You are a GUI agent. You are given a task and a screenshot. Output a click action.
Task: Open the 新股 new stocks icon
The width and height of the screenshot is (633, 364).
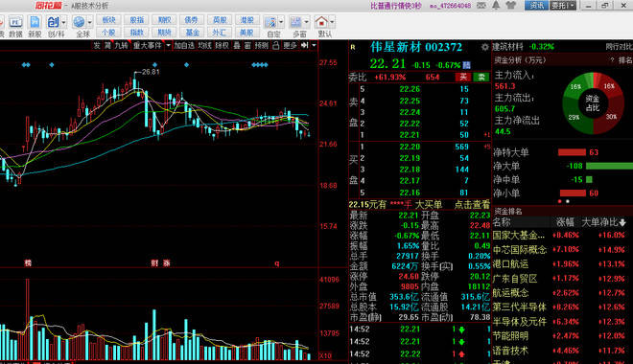tap(35, 26)
